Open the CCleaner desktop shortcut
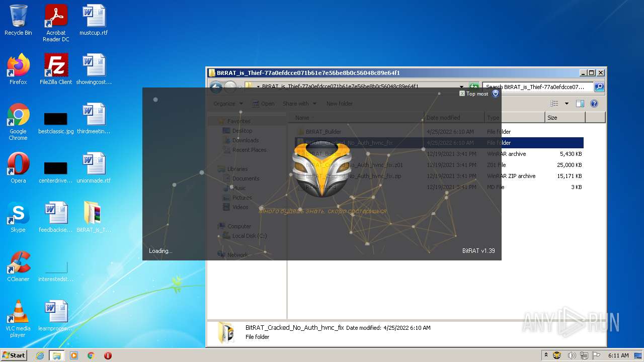 (x=18, y=266)
